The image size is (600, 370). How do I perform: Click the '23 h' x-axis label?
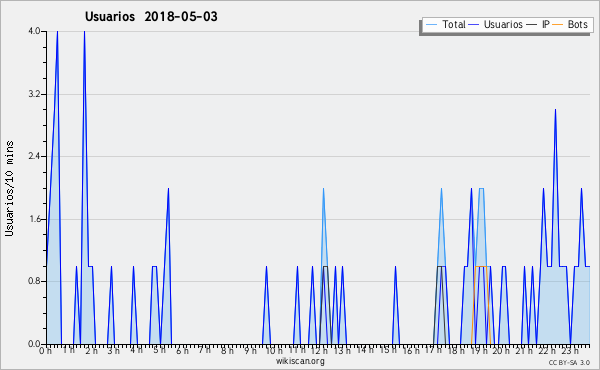coord(569,351)
